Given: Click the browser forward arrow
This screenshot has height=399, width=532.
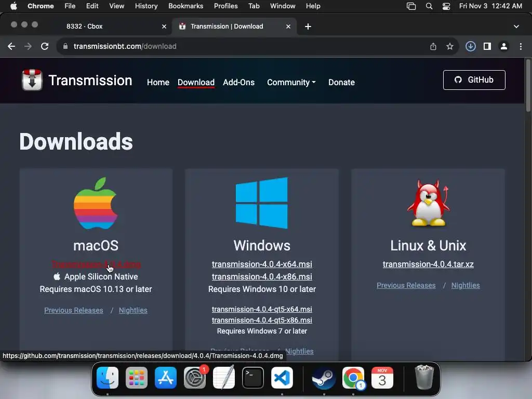Looking at the screenshot, I should (x=28, y=46).
